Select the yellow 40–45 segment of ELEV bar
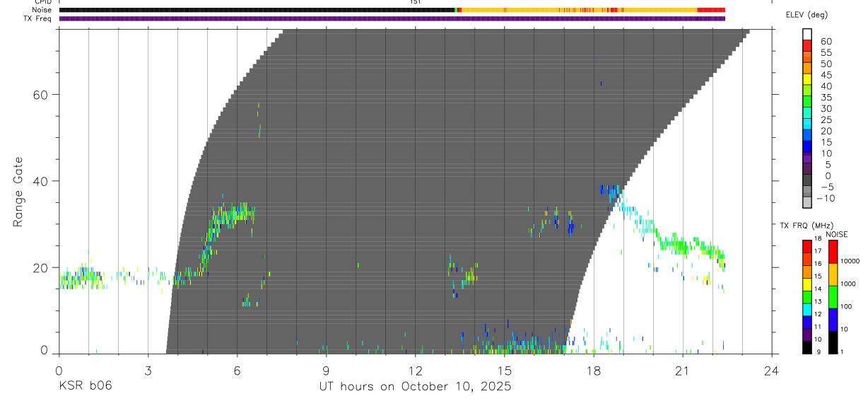Viewport: 868px width, 401px height. coord(807,79)
